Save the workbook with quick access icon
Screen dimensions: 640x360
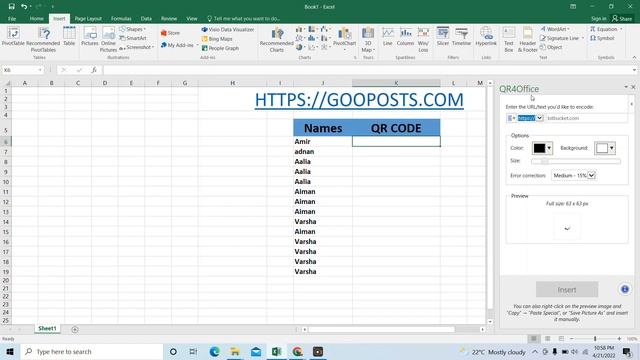click(x=11, y=7)
